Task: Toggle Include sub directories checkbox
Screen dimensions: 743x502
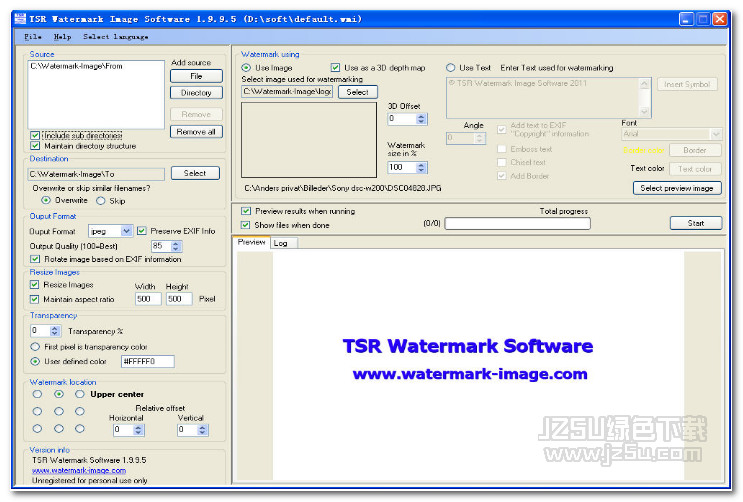Action: pos(35,136)
